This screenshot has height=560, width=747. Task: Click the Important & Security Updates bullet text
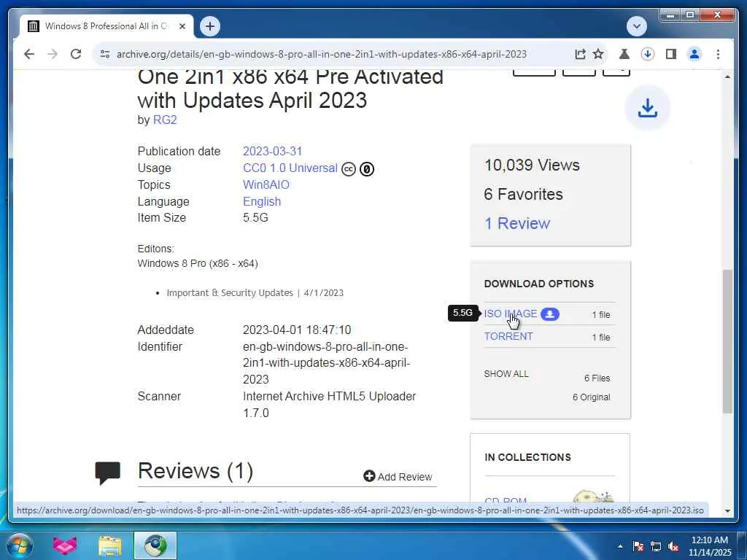click(x=255, y=293)
